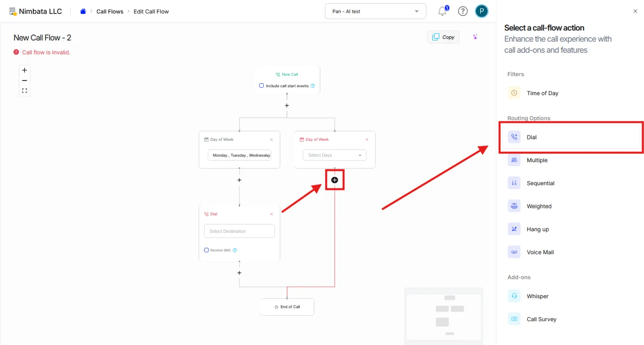Open the Call Flows breadcrumb link
644x345 pixels.
click(110, 11)
